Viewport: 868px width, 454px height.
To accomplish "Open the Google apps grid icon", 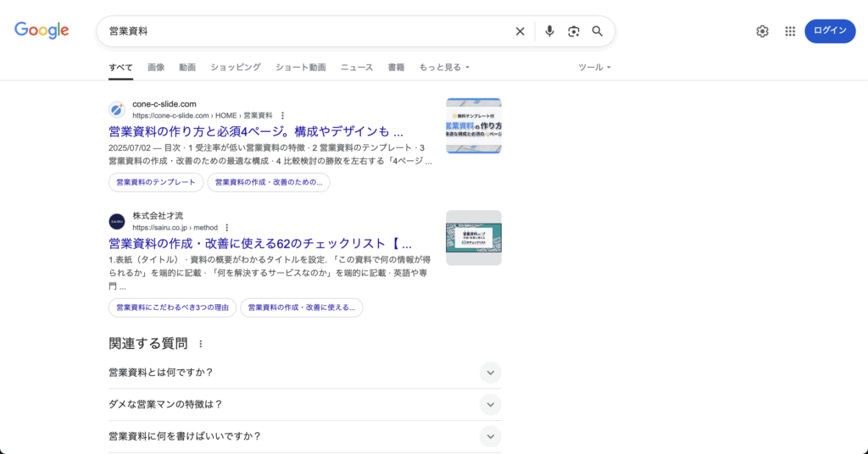I will click(790, 31).
